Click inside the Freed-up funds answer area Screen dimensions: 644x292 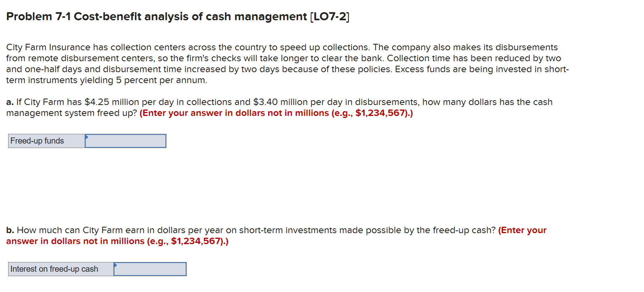point(126,141)
